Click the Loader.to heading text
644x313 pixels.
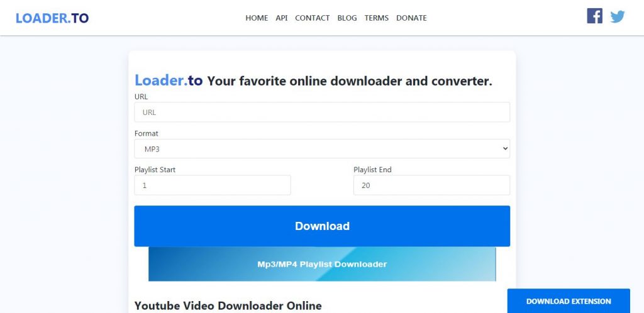click(x=169, y=80)
